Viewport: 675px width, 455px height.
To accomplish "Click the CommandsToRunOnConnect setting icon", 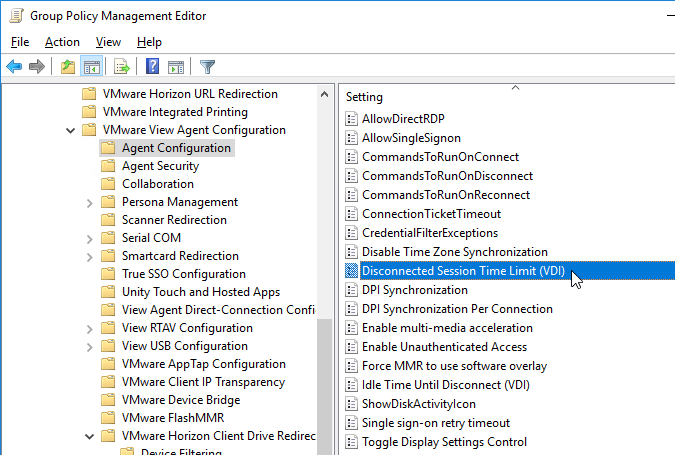I will click(352, 157).
